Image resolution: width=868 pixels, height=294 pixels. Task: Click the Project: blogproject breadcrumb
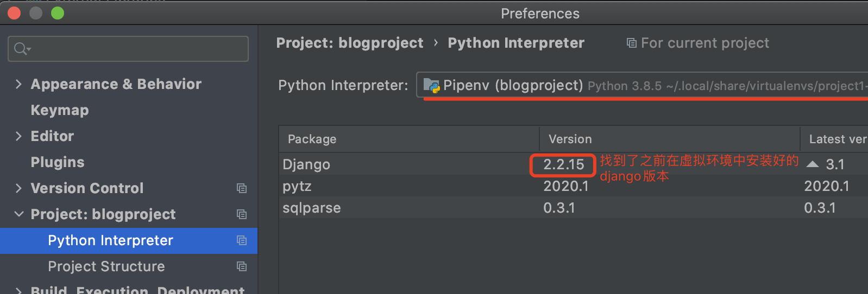point(350,43)
